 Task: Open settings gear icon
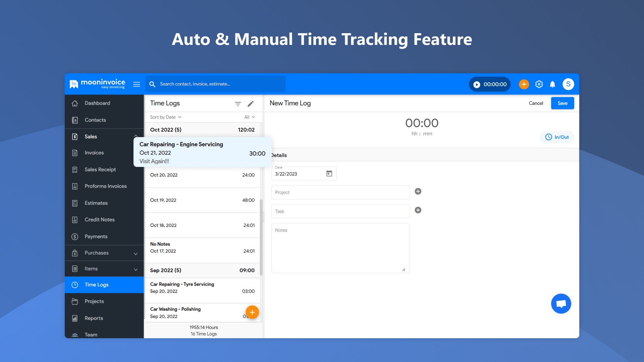point(539,84)
